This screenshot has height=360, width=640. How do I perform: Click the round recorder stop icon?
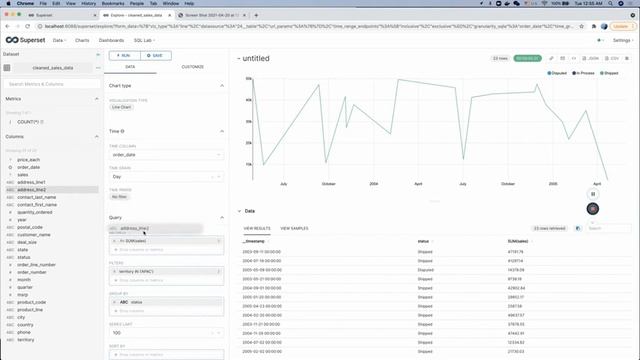[x=593, y=209]
